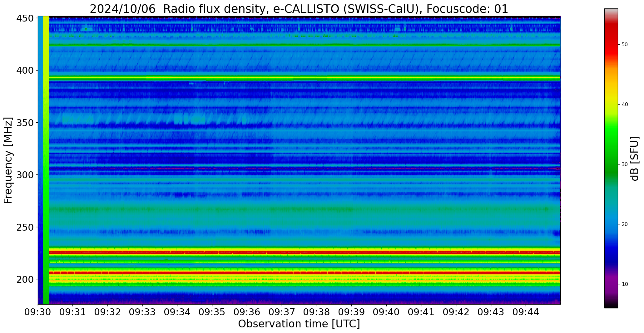Click the 450 frequency tick label
Screen dimensions: 644x333
pyautogui.click(x=25, y=18)
